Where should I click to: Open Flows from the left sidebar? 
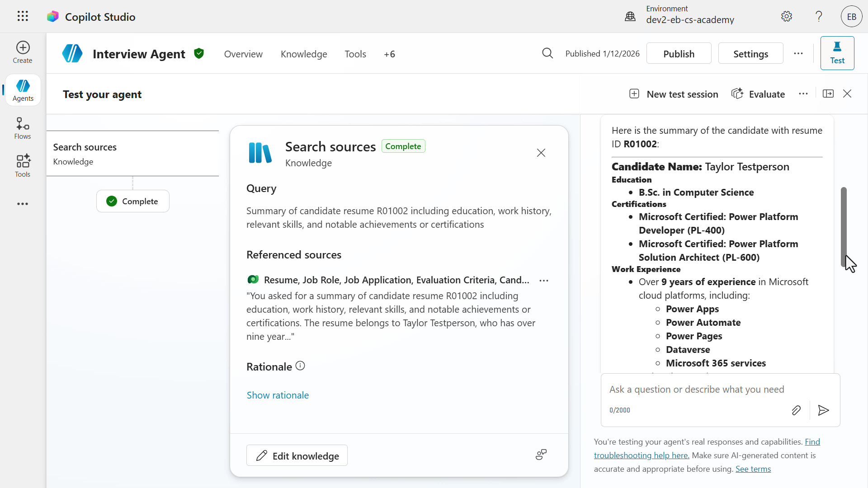(23, 128)
